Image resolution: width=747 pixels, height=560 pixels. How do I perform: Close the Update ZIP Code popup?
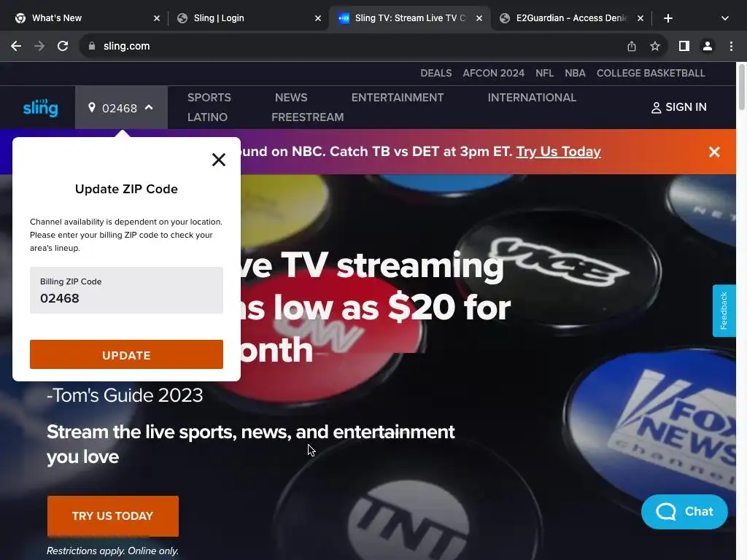[219, 160]
